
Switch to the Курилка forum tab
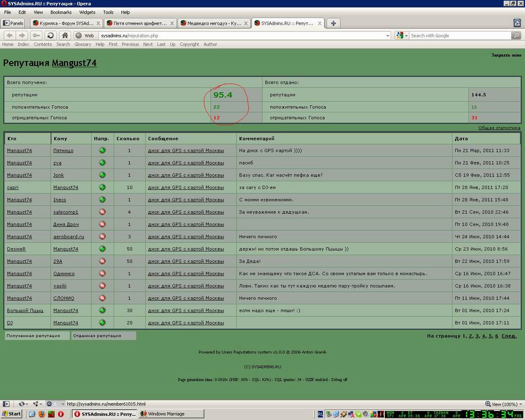click(x=66, y=23)
